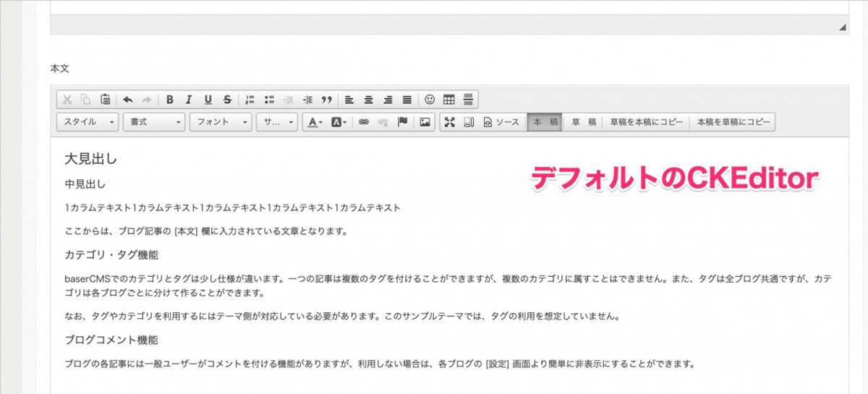Click the resize handle of upper text area
The width and height of the screenshot is (868, 394).
coord(842,27)
